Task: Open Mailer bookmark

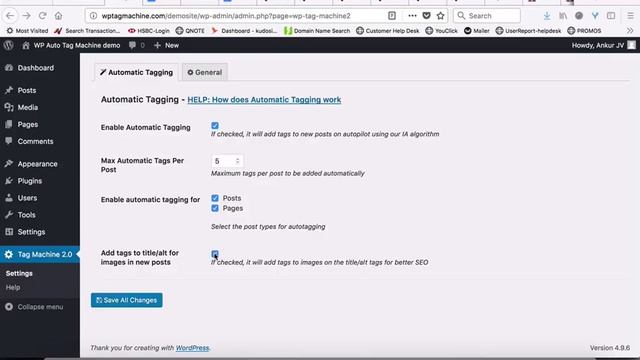Action: tap(477, 31)
